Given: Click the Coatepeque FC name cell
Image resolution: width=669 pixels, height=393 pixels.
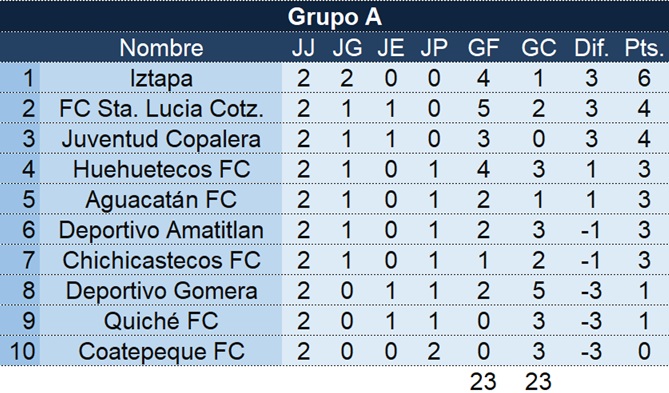Looking at the screenshot, I should [161, 351].
